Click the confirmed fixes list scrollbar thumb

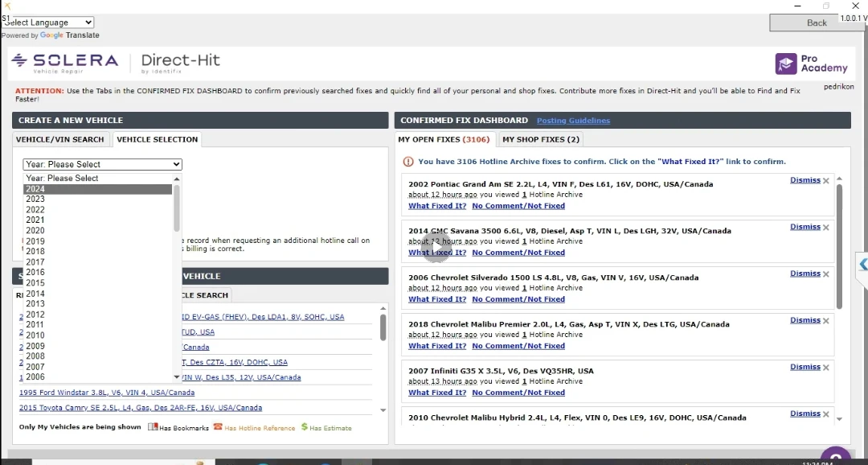pyautogui.click(x=839, y=247)
